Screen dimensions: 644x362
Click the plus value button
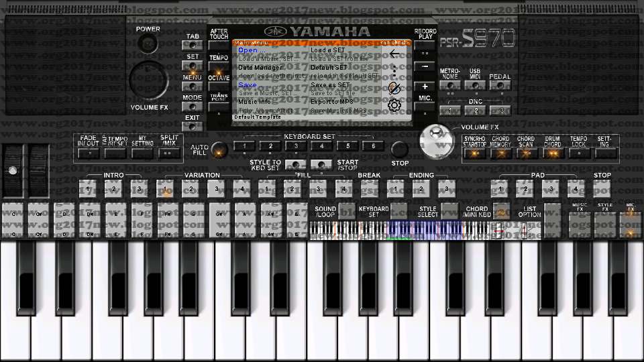point(425,86)
